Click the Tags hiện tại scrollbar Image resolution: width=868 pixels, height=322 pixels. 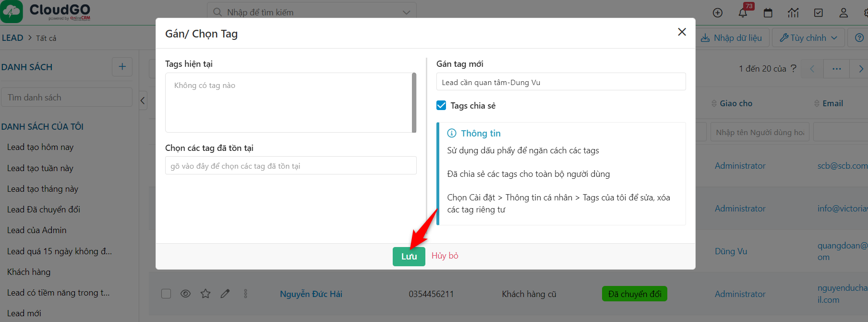[414, 102]
